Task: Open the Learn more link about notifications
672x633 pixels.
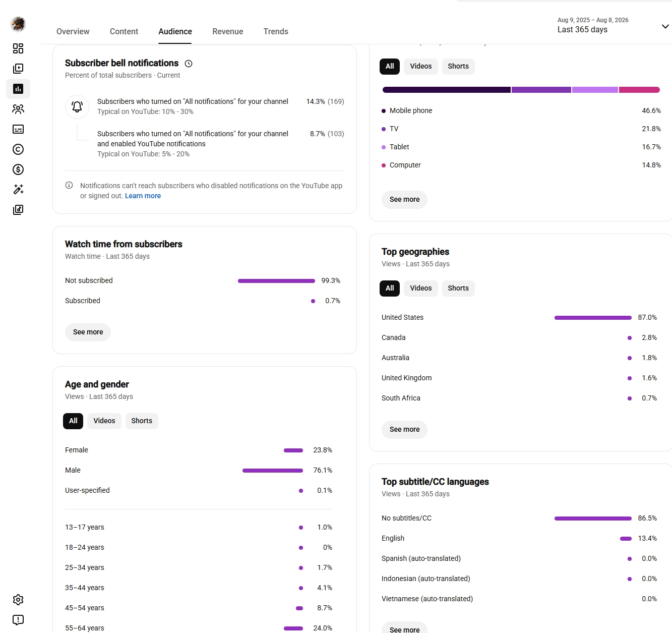Action: tap(143, 196)
